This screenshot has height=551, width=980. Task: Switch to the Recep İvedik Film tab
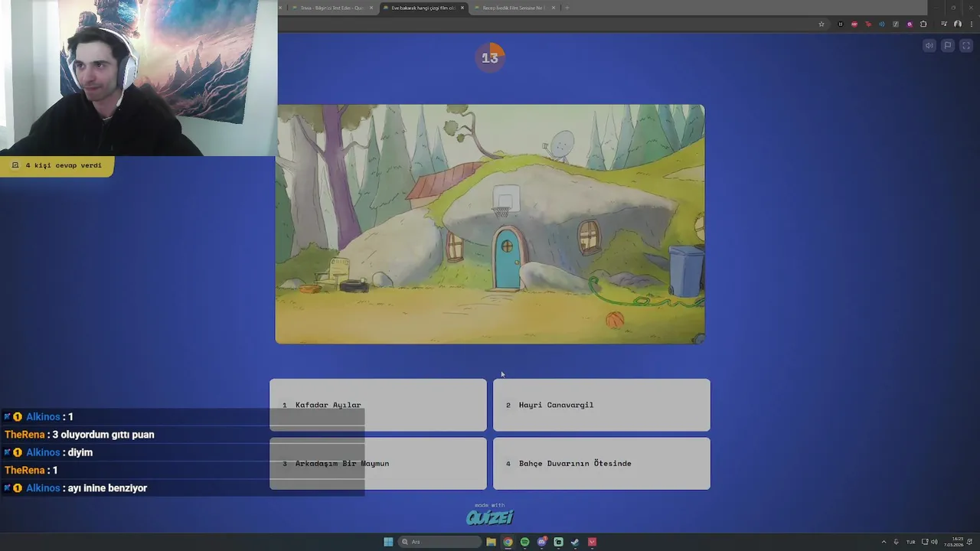coord(513,8)
